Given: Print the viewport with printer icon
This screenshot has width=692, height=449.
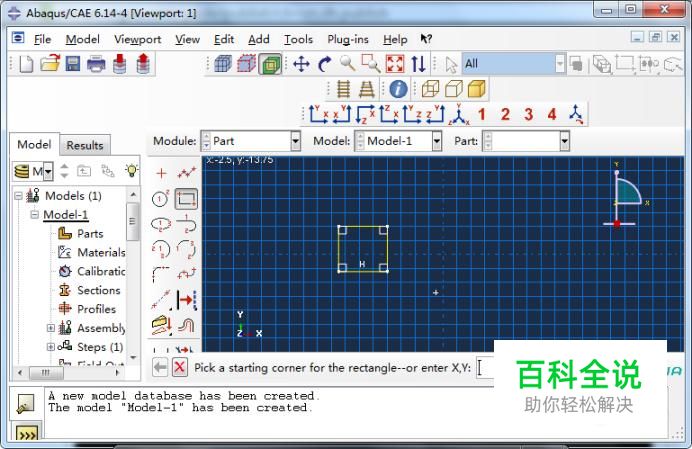Looking at the screenshot, I should pyautogui.click(x=96, y=64).
